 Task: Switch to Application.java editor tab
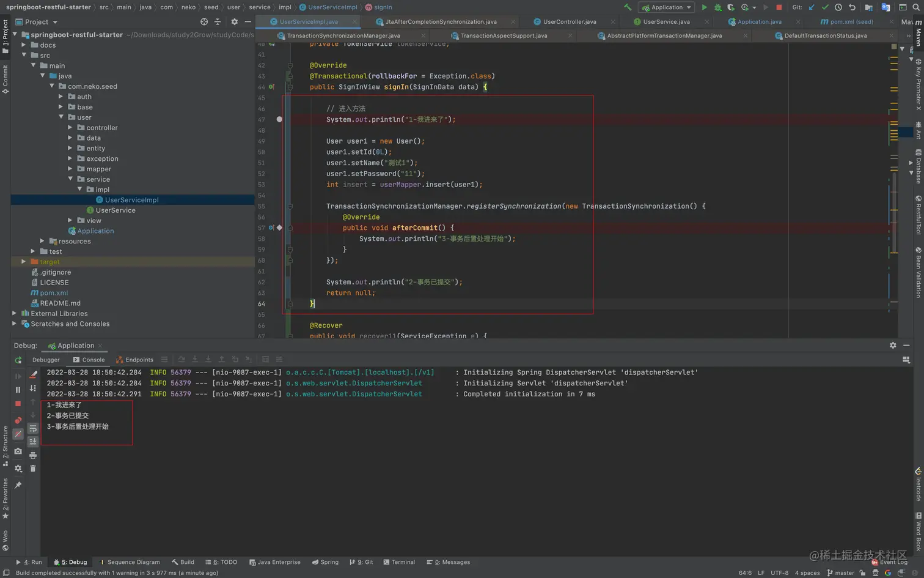tap(759, 21)
